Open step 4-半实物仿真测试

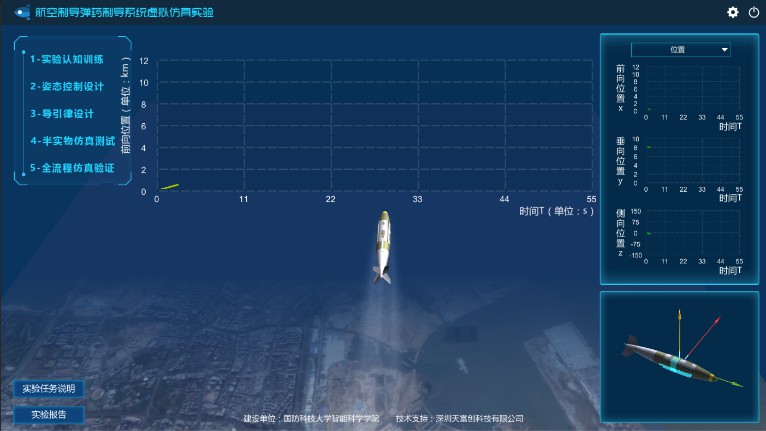pos(73,141)
